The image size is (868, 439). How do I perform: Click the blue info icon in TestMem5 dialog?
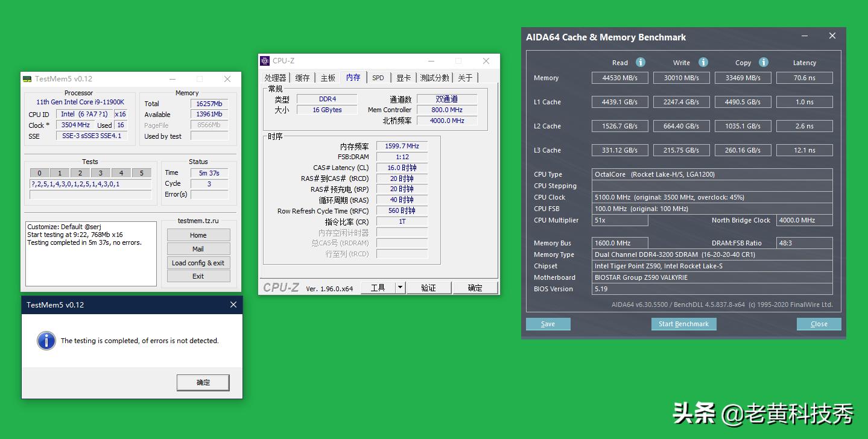click(x=46, y=341)
